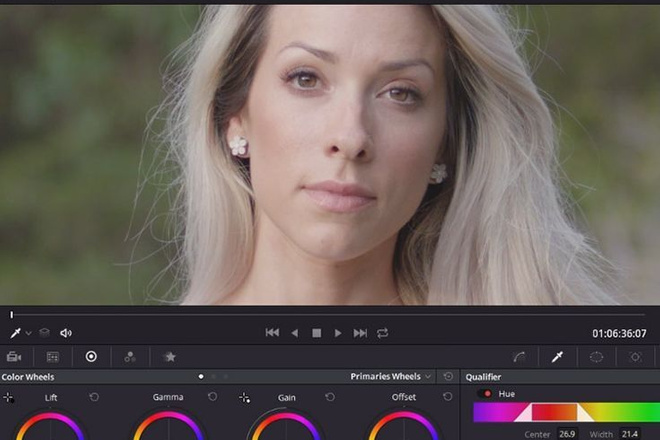
Task: Reset all Color Wheels adjustments
Action: (x=448, y=376)
